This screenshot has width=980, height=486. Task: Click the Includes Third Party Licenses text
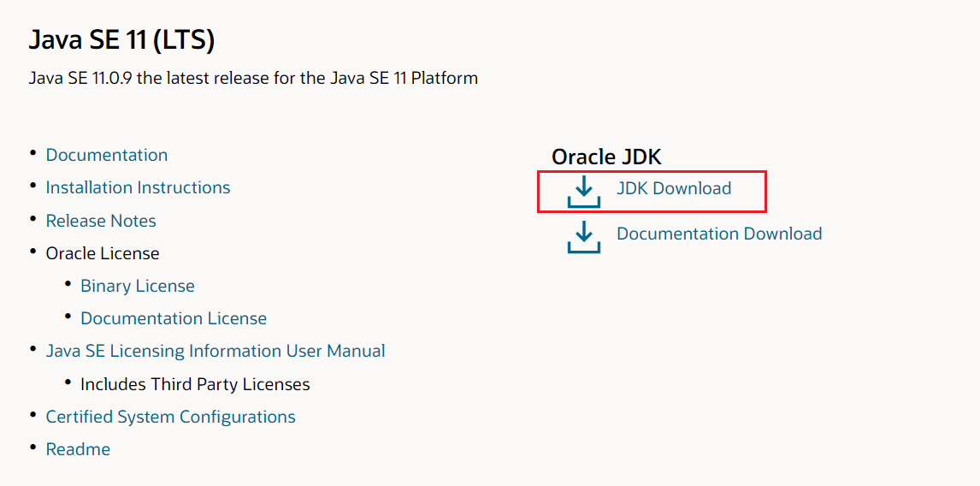pos(195,384)
